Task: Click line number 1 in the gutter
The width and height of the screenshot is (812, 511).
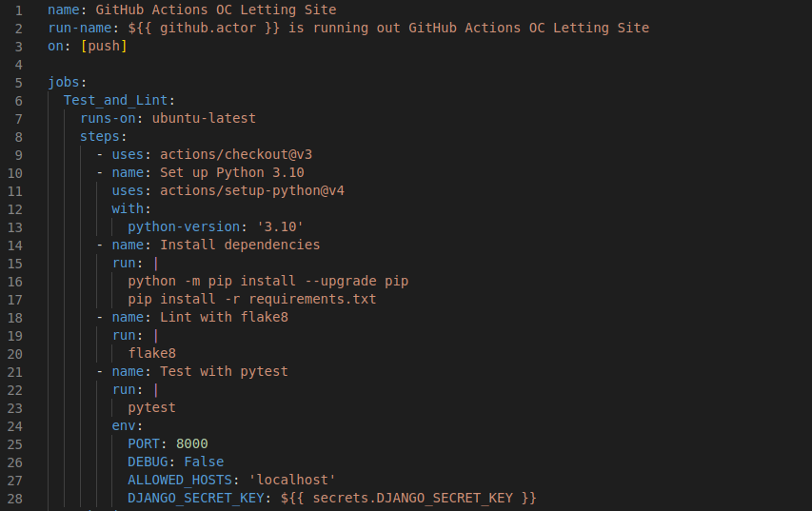Action: [18, 10]
